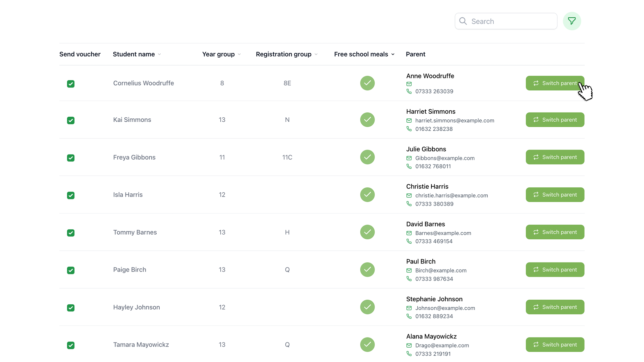The image size is (644, 362).
Task: Open Year group column dropdown
Action: point(239,54)
